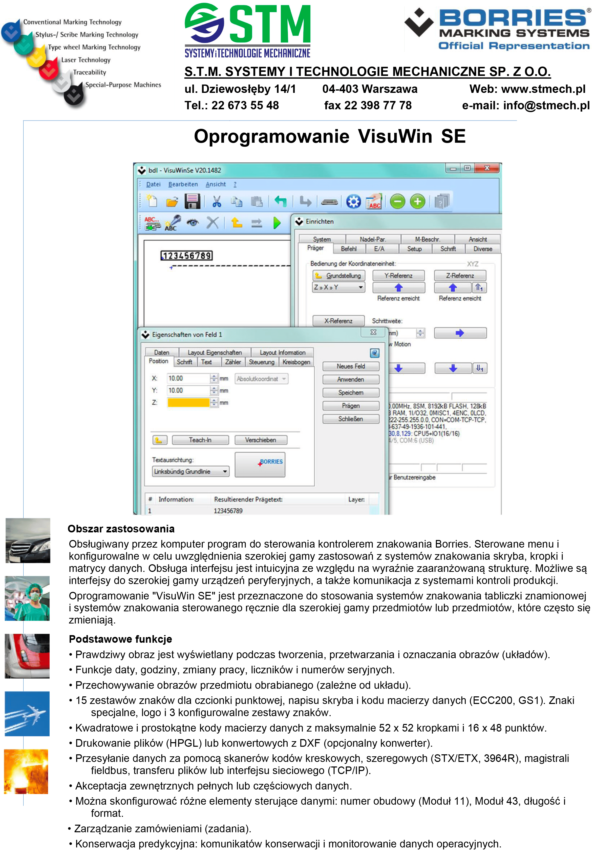Click the Speichern button
The width and height of the screenshot is (616, 853).
[x=350, y=392]
